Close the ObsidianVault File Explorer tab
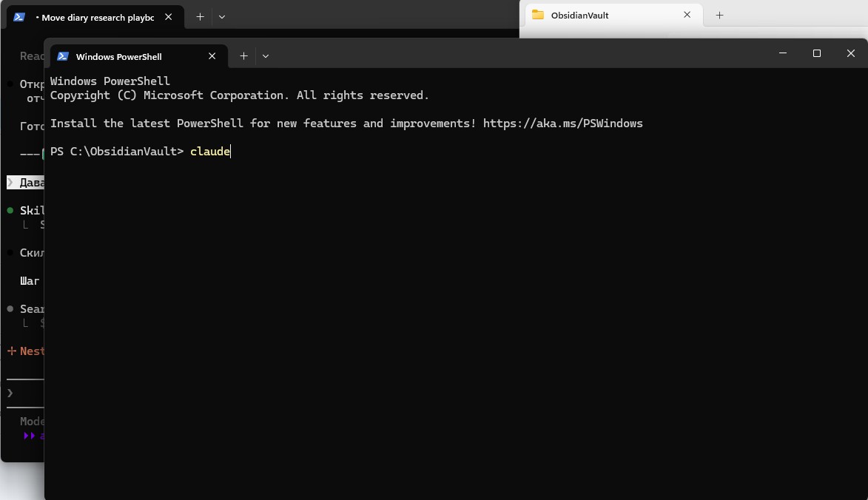 [x=687, y=15]
